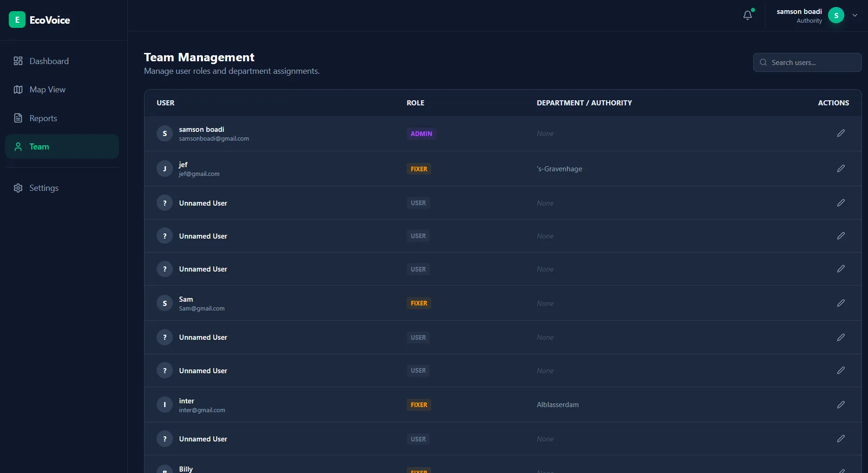
Task: Click the EcoVoice logo icon
Action: (x=17, y=19)
